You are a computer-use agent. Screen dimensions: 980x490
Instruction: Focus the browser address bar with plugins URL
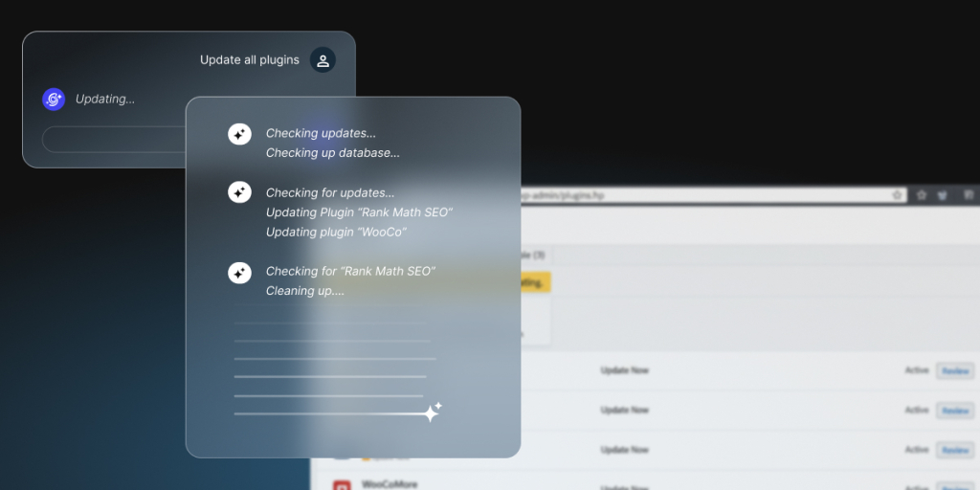[713, 195]
